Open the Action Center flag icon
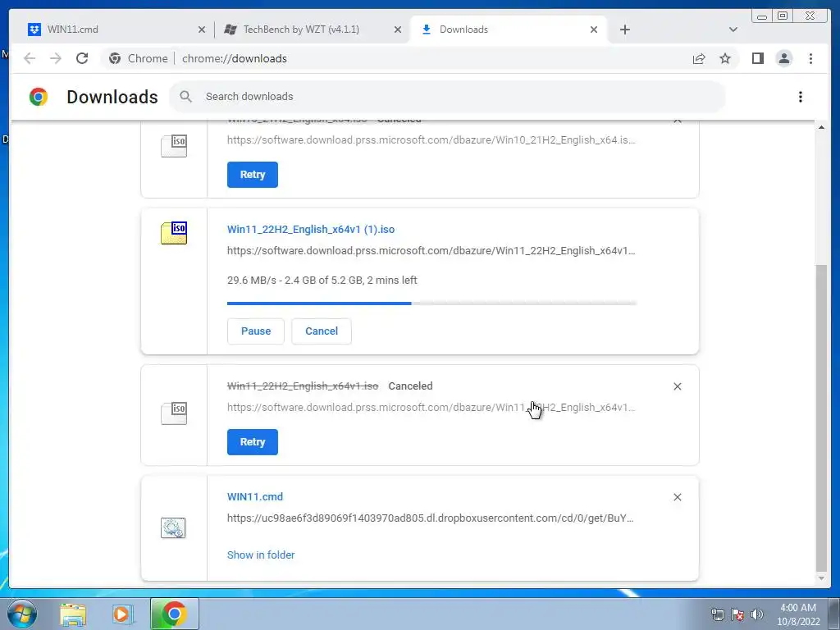840x630 pixels. [x=737, y=614]
